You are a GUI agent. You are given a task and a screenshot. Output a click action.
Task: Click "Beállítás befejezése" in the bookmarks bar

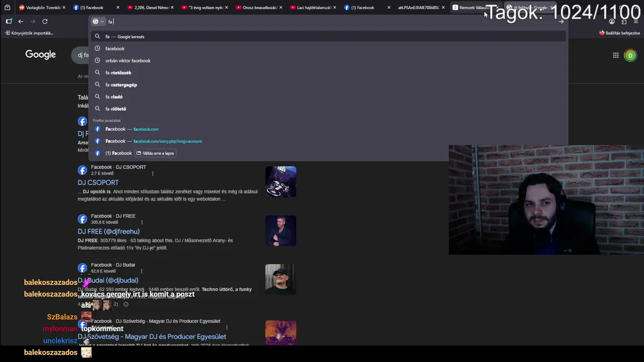(x=619, y=33)
